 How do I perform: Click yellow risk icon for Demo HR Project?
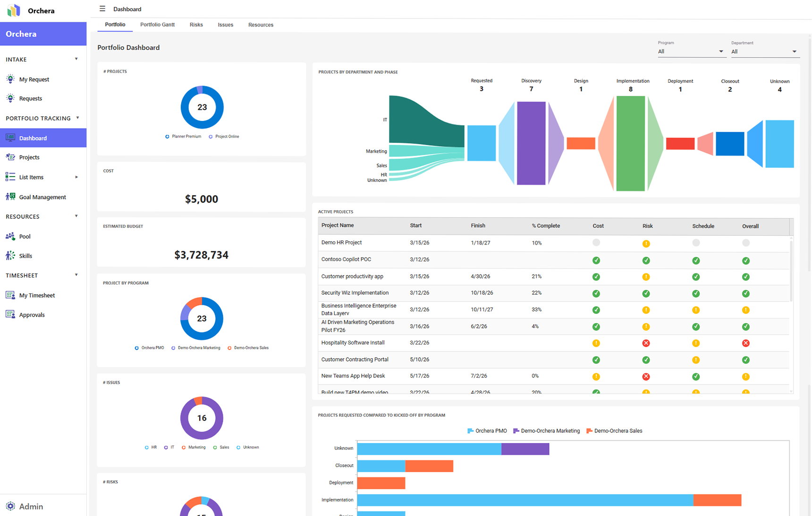pos(646,244)
